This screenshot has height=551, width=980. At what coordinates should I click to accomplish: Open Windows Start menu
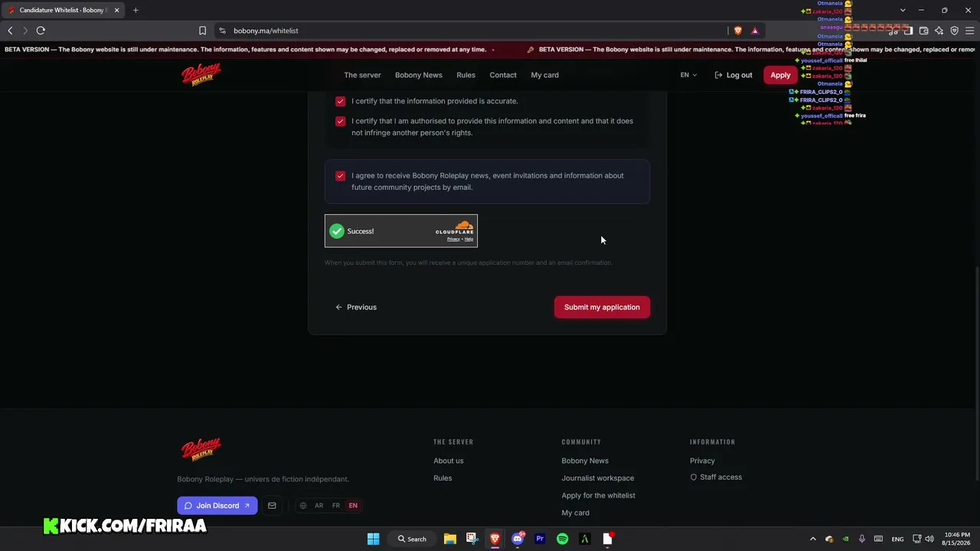pos(373,539)
